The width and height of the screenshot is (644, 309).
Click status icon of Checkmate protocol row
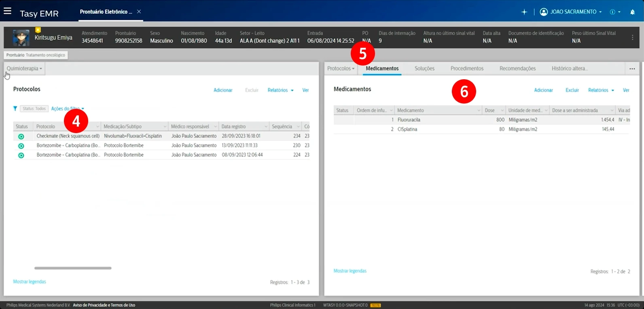click(21, 136)
